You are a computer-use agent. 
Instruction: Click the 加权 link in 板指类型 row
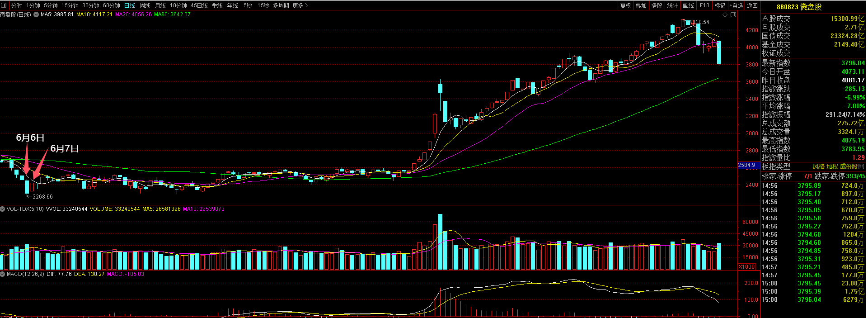(832, 166)
